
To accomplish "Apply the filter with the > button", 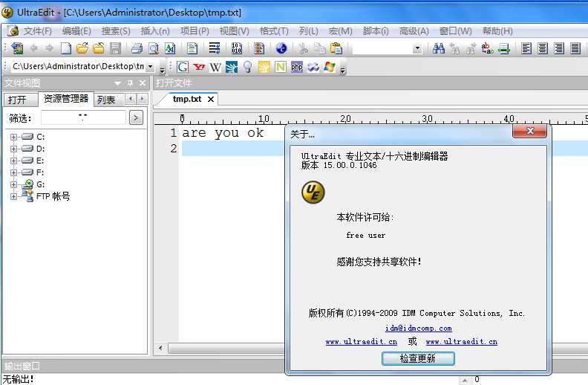I will [x=136, y=118].
